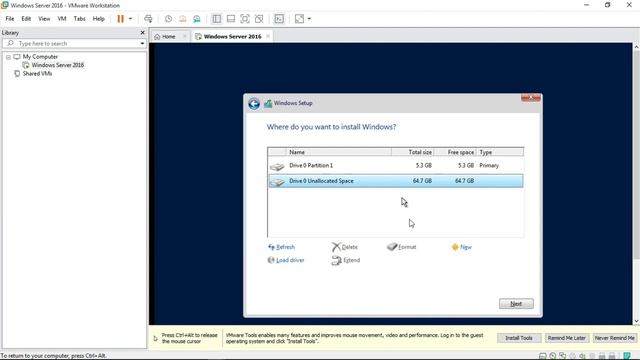Click the console view icon

pos(279,19)
